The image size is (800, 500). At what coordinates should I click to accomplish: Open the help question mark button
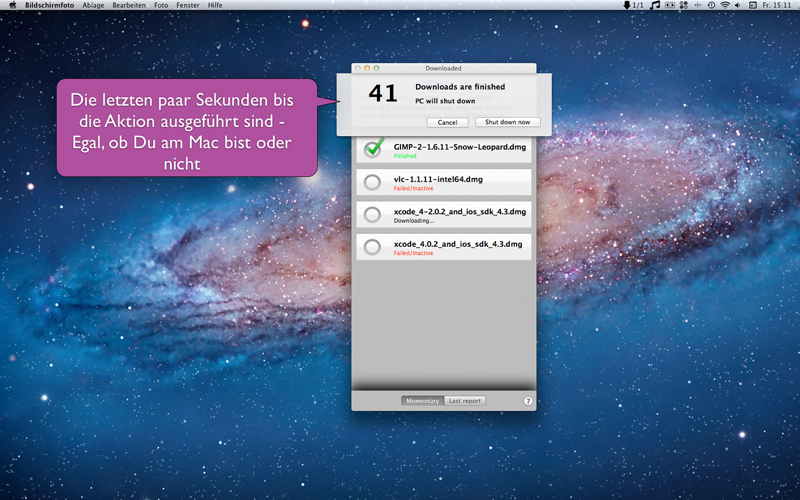[x=528, y=401]
